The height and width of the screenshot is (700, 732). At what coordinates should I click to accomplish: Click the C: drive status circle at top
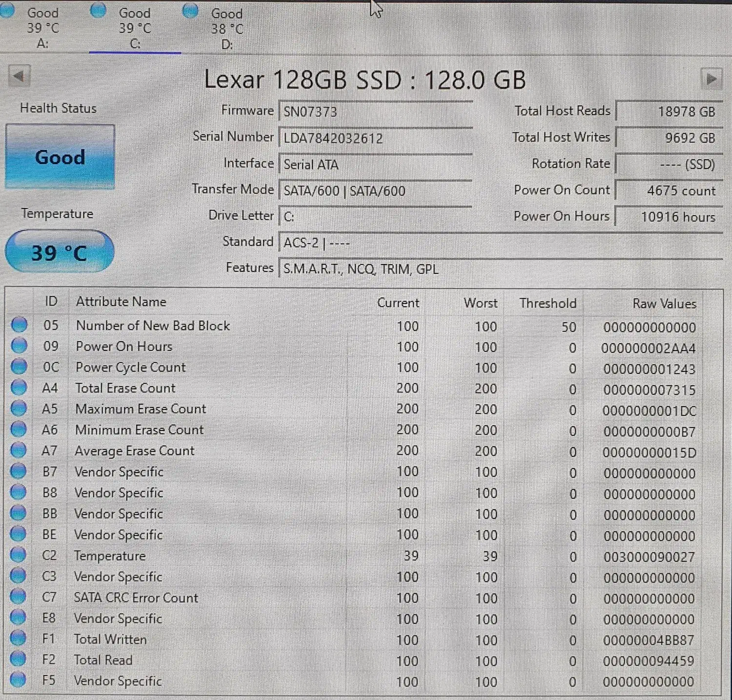tap(99, 11)
